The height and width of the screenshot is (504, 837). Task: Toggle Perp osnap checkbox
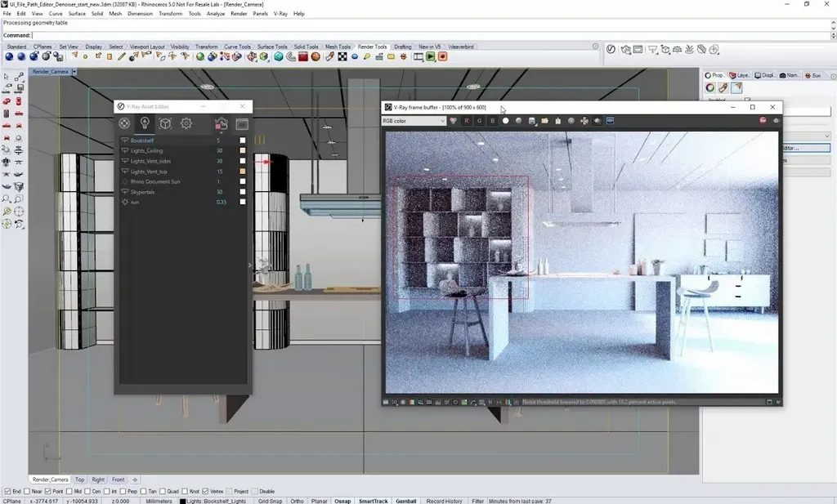coord(123,491)
